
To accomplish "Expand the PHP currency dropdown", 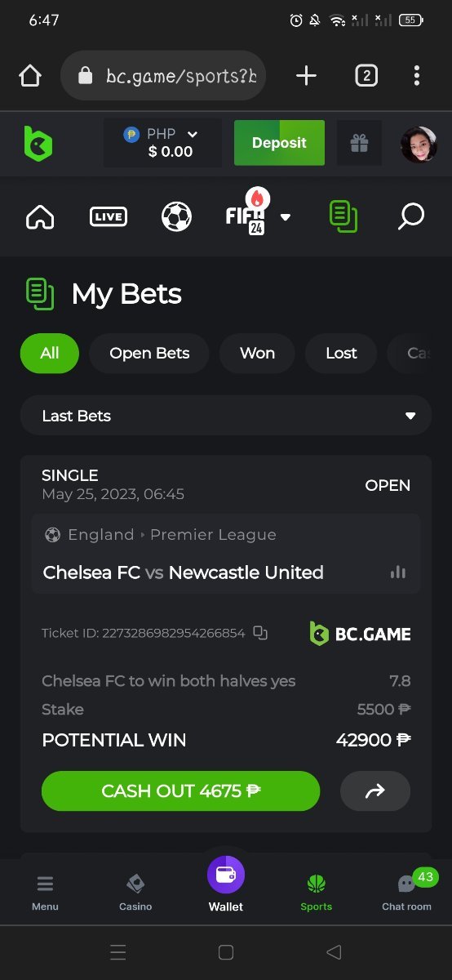I will [x=162, y=143].
